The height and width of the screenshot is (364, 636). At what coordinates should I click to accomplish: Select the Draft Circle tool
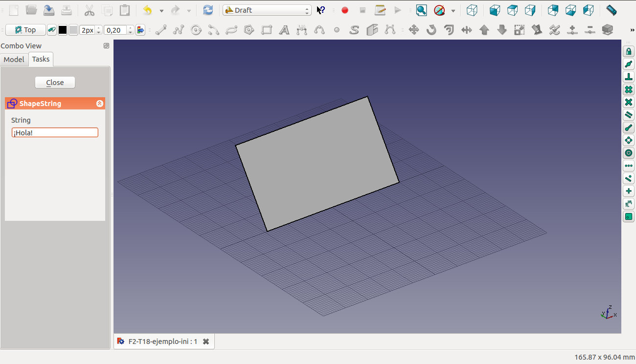196,30
